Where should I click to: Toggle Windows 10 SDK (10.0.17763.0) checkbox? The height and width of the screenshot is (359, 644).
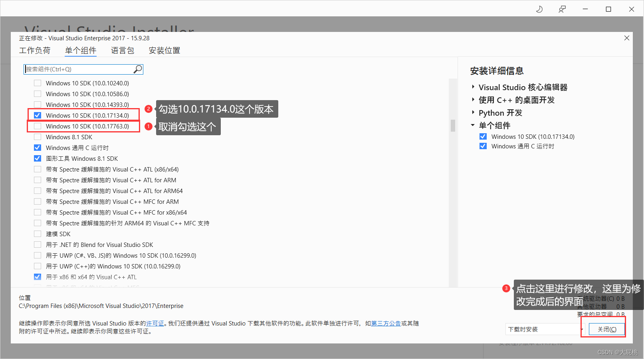(x=38, y=126)
